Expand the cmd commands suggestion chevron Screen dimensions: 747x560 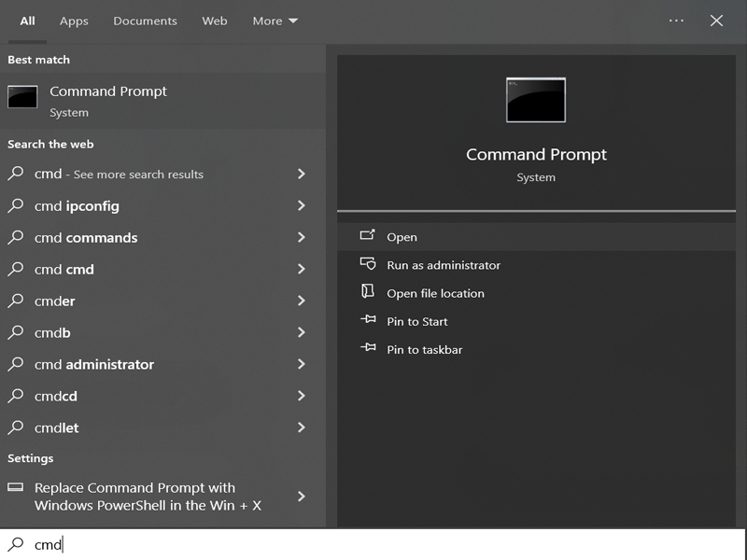(x=301, y=237)
